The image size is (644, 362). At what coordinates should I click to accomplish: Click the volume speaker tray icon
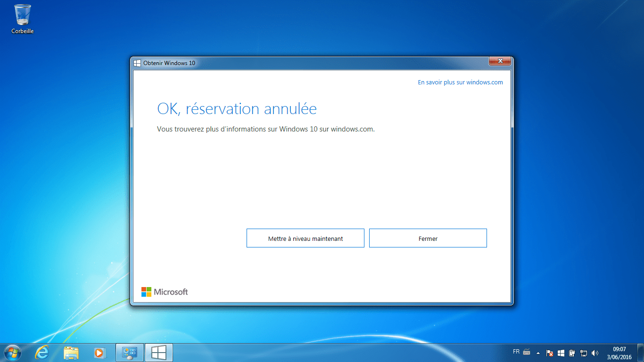[595, 353]
